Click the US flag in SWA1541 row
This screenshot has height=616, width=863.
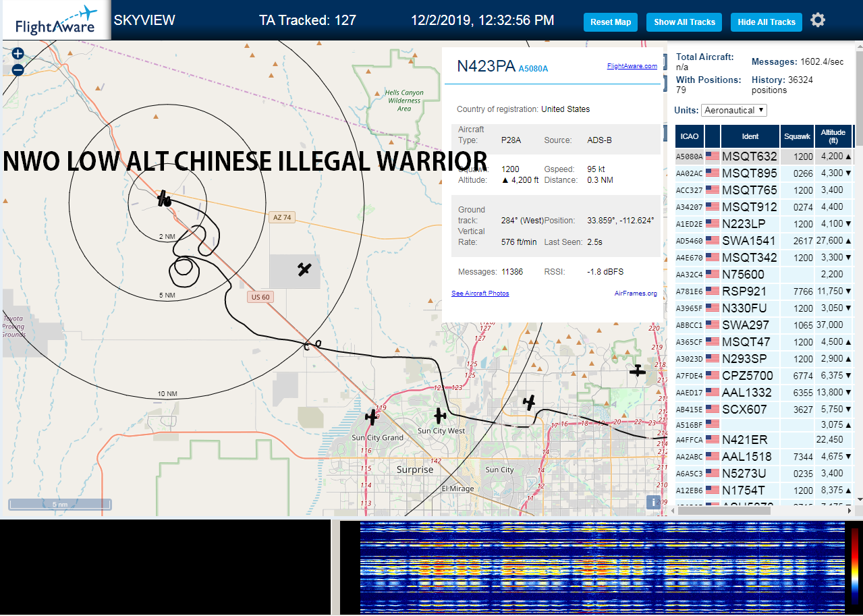(713, 240)
